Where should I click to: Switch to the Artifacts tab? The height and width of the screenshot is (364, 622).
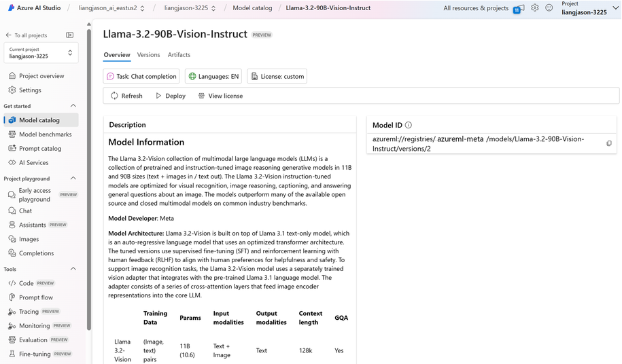pyautogui.click(x=179, y=54)
